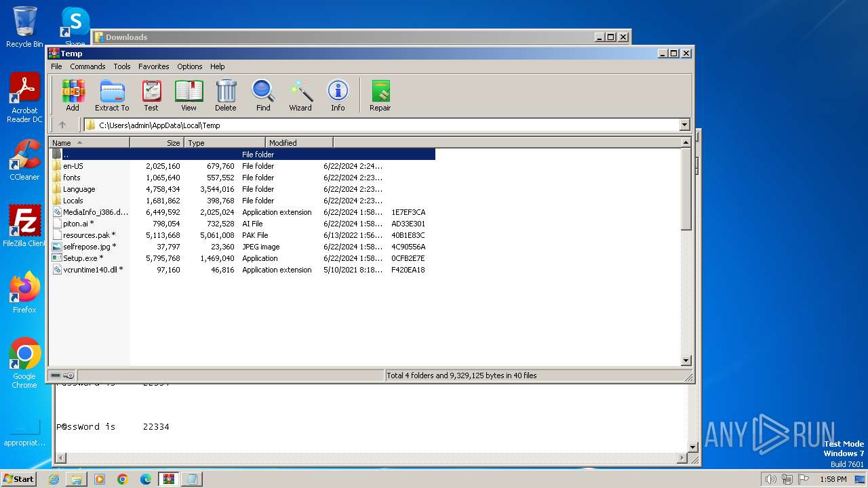Click the Info icon in toolbar

point(338,96)
